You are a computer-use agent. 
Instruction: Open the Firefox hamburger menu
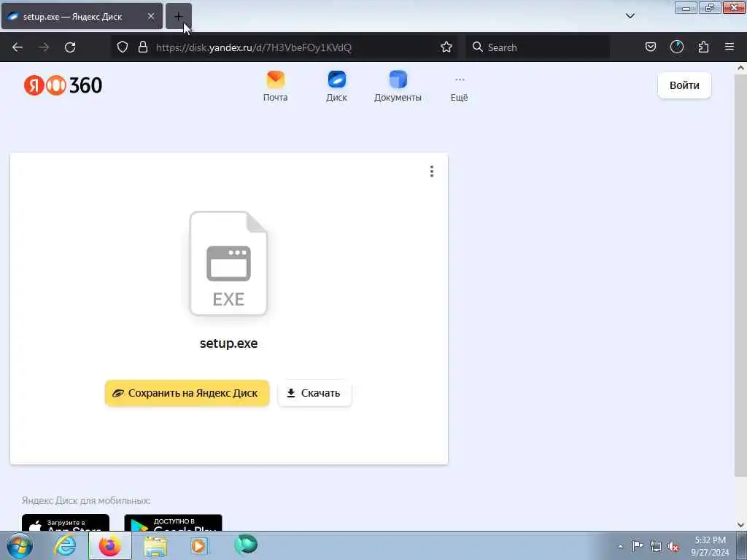point(729,47)
